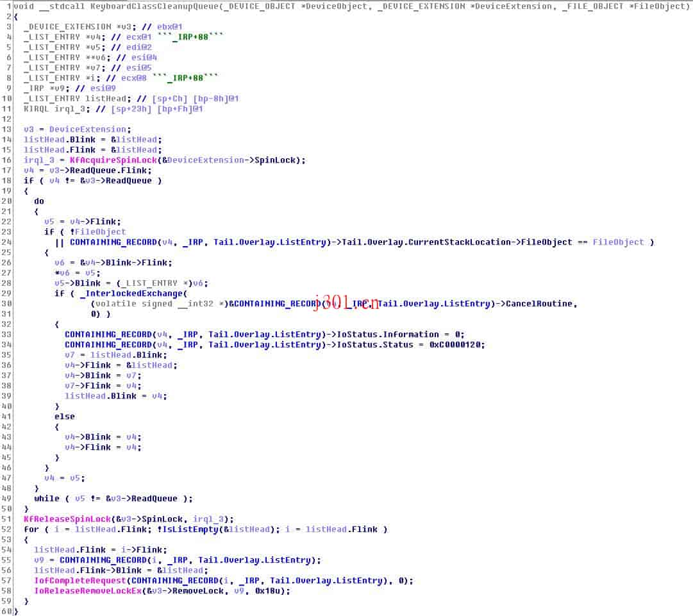The width and height of the screenshot is (693, 616).
Task: Select the KIRQL type keyword
Action: [x=37, y=109]
